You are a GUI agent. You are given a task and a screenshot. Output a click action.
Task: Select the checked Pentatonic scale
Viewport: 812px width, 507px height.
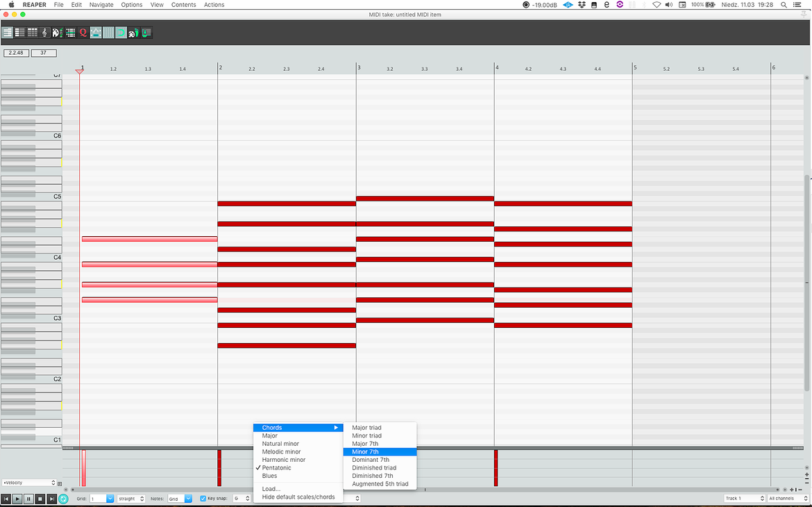click(x=298, y=467)
